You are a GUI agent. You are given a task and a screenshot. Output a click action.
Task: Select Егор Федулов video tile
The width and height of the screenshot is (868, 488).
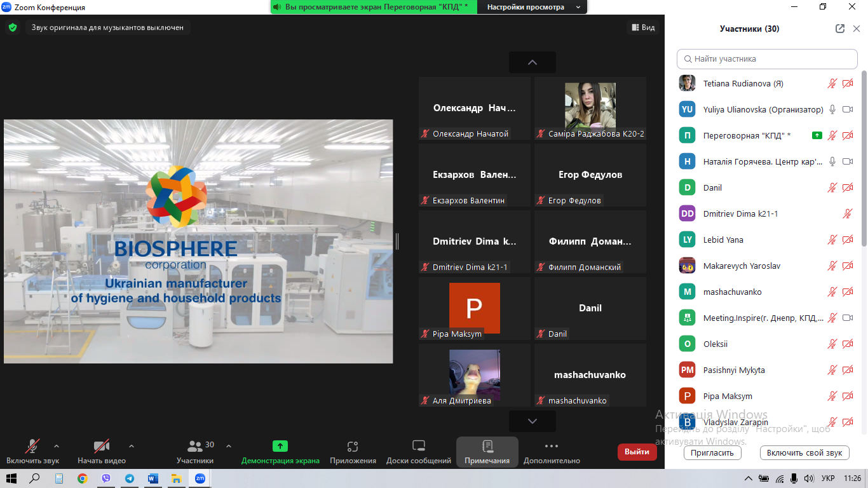point(590,175)
